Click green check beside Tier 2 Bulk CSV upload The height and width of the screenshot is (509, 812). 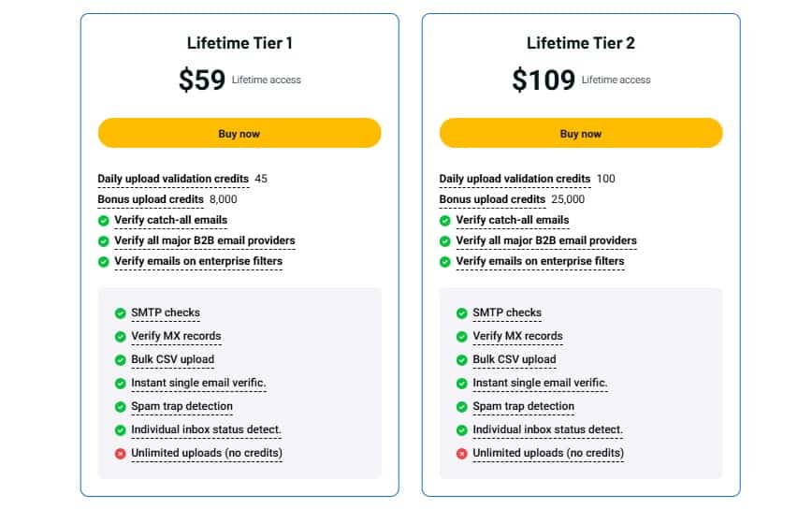tap(462, 360)
